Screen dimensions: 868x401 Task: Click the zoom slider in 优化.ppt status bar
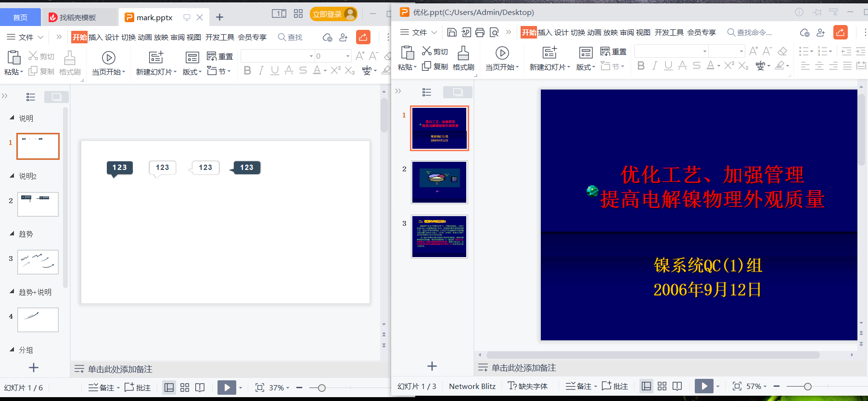pyautogui.click(x=807, y=386)
